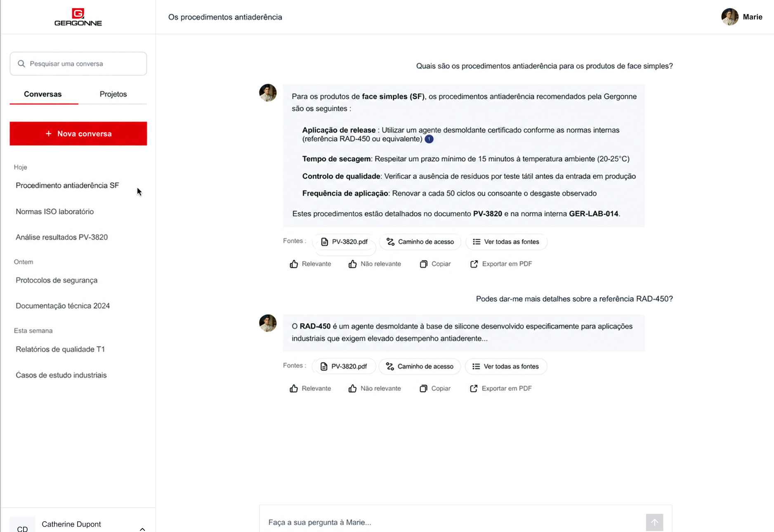This screenshot has width=774, height=532.
Task: Click the send arrow button
Action: pyautogui.click(x=654, y=522)
